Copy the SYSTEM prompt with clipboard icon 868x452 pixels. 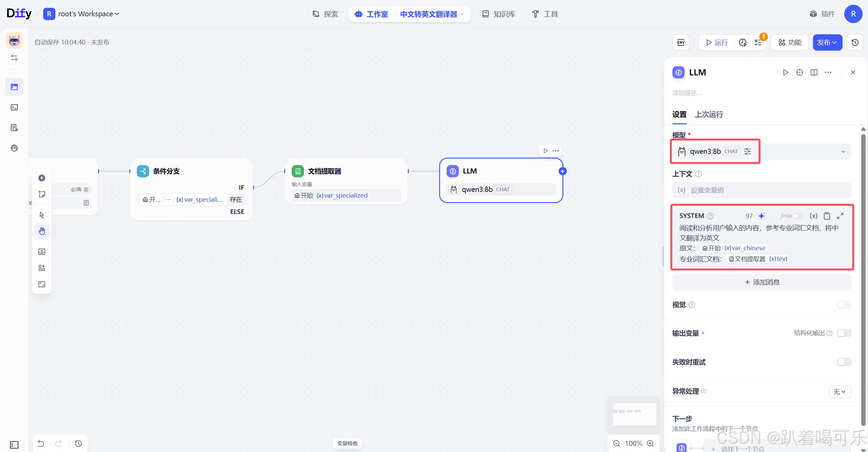pyautogui.click(x=827, y=216)
